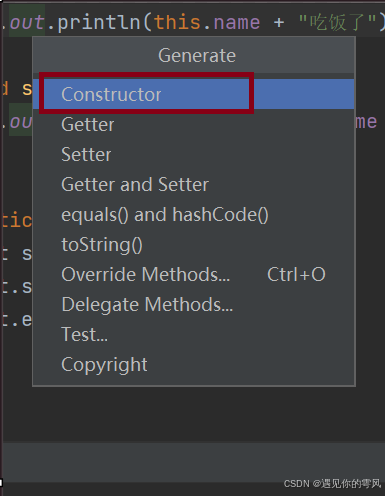Select the Copyright menu entry
The height and width of the screenshot is (496, 385).
(x=193, y=364)
